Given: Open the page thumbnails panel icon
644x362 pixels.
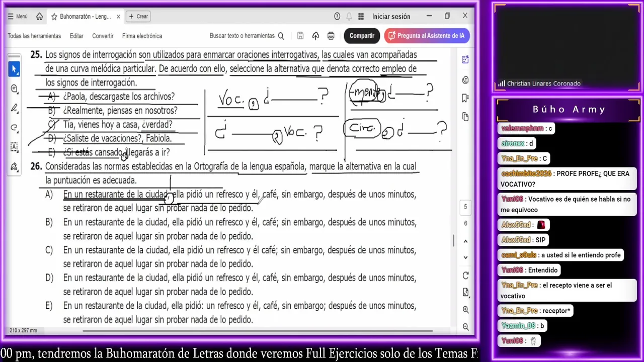Looking at the screenshot, I should click(465, 117).
